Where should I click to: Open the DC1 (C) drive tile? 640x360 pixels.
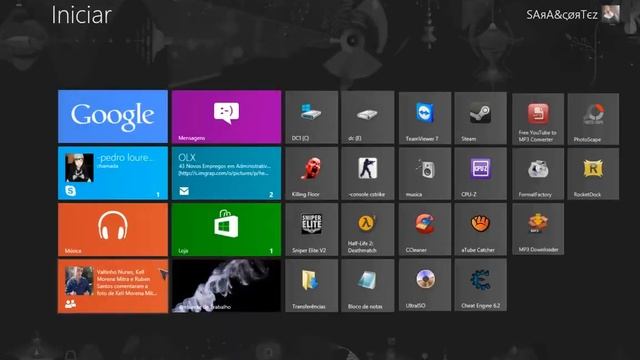[x=312, y=118]
